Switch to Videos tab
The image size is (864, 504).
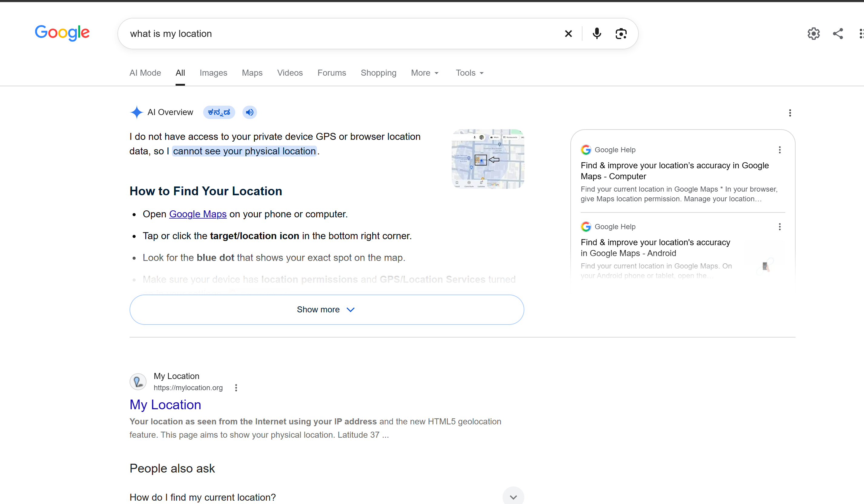click(290, 73)
